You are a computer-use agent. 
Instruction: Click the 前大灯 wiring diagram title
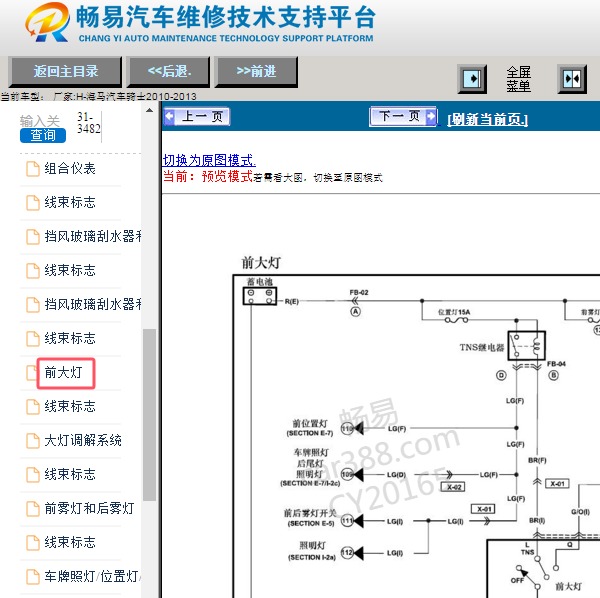261,263
